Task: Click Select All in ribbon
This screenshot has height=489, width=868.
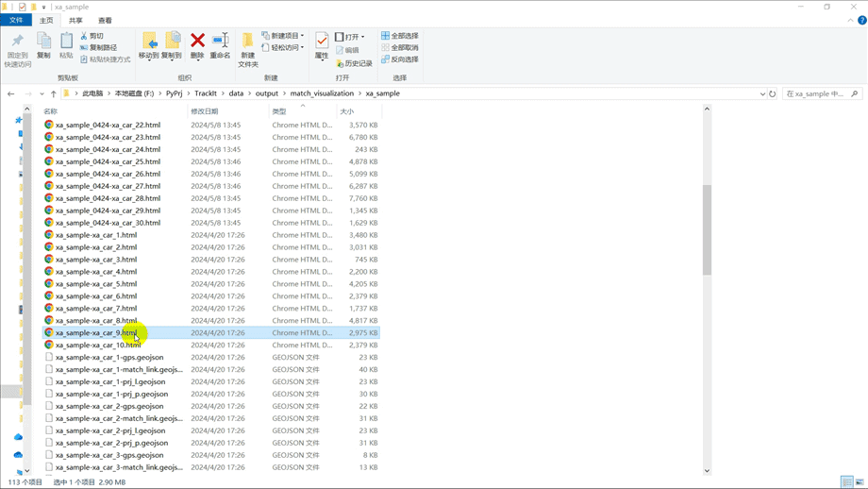Action: (x=400, y=36)
